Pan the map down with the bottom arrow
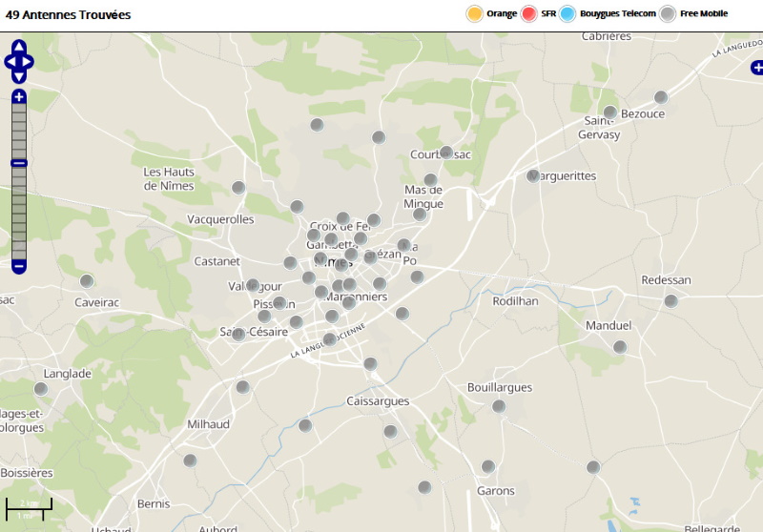The image size is (763, 532). (x=19, y=76)
